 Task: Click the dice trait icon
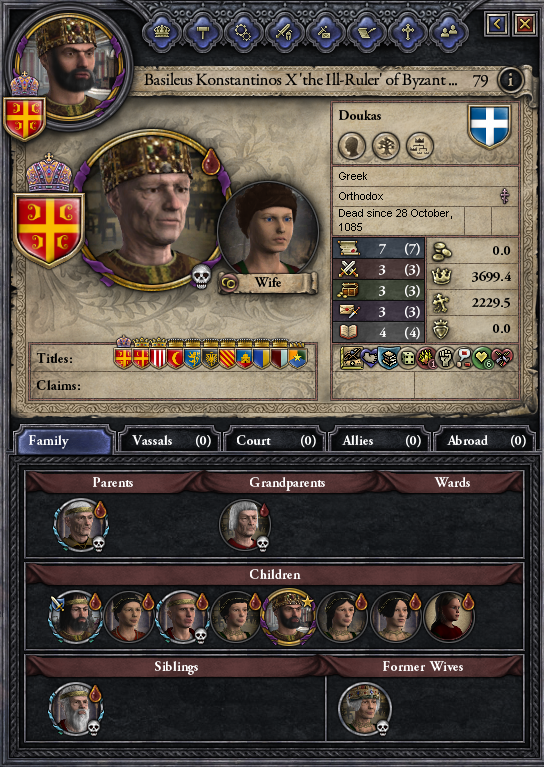coord(408,358)
